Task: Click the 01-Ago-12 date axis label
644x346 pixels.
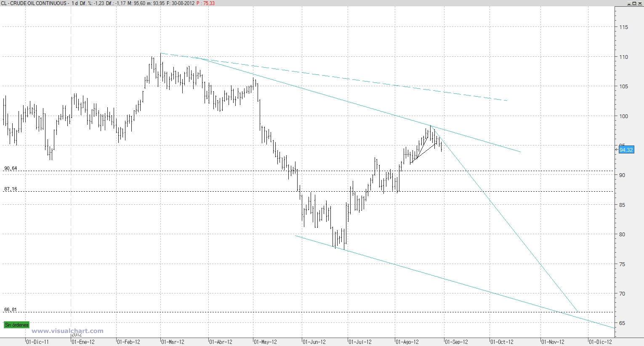Action: pyautogui.click(x=407, y=342)
